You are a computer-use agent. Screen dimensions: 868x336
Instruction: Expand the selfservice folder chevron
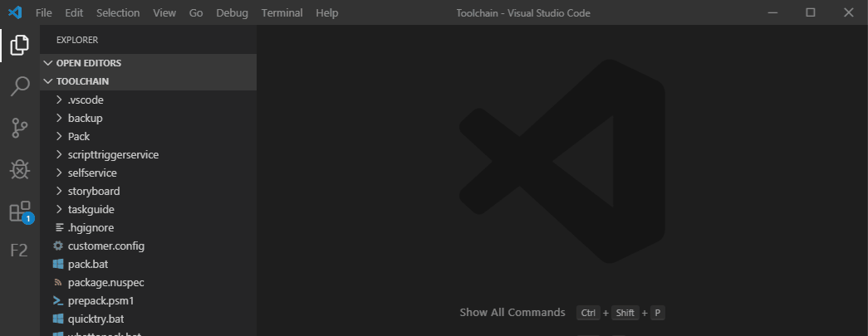click(59, 173)
